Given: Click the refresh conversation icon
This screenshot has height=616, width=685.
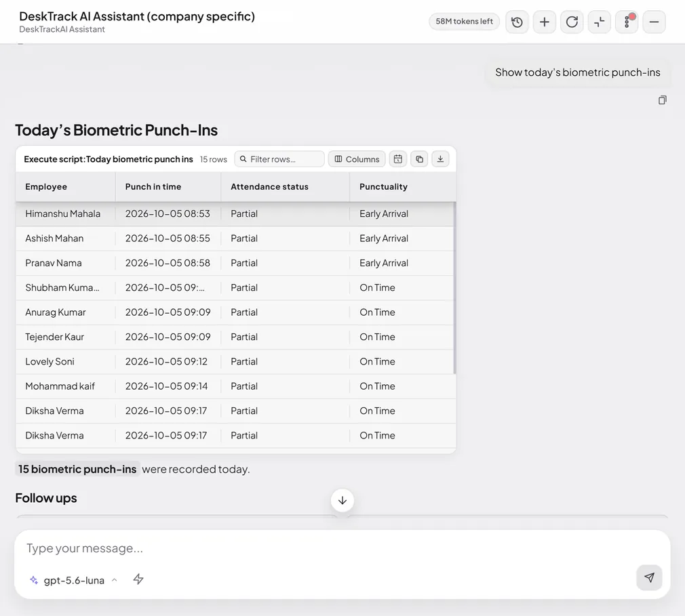Looking at the screenshot, I should pyautogui.click(x=572, y=22).
